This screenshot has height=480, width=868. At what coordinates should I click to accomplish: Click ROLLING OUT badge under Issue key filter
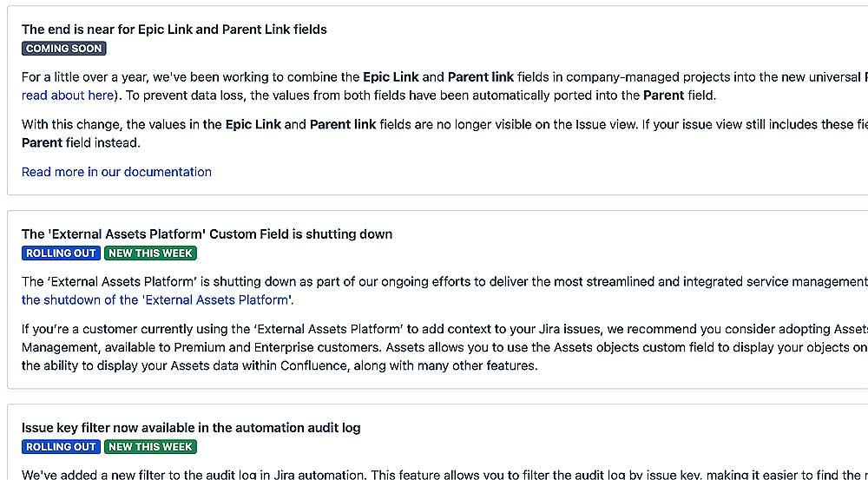tap(61, 447)
